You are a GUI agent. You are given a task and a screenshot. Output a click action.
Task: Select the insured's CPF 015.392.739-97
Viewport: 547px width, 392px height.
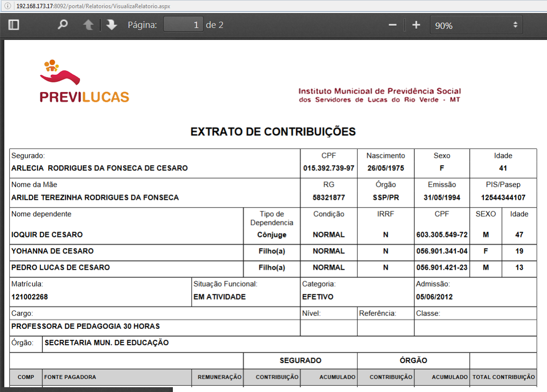[329, 169]
